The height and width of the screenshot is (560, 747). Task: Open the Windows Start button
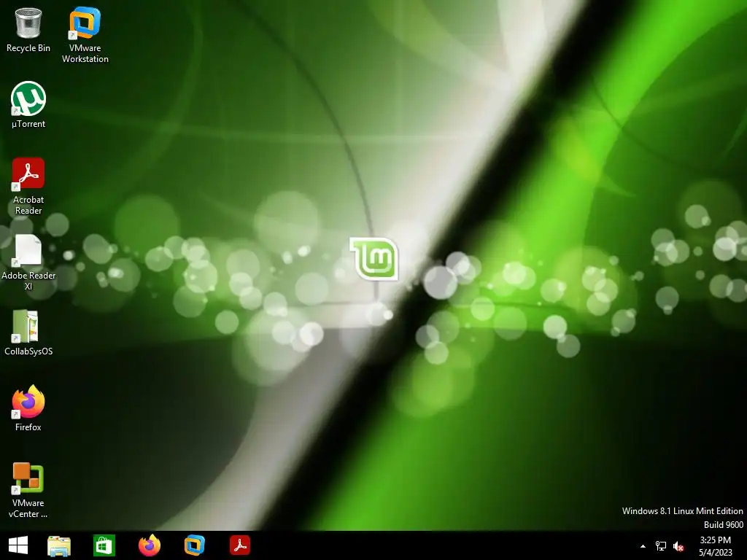(x=18, y=545)
